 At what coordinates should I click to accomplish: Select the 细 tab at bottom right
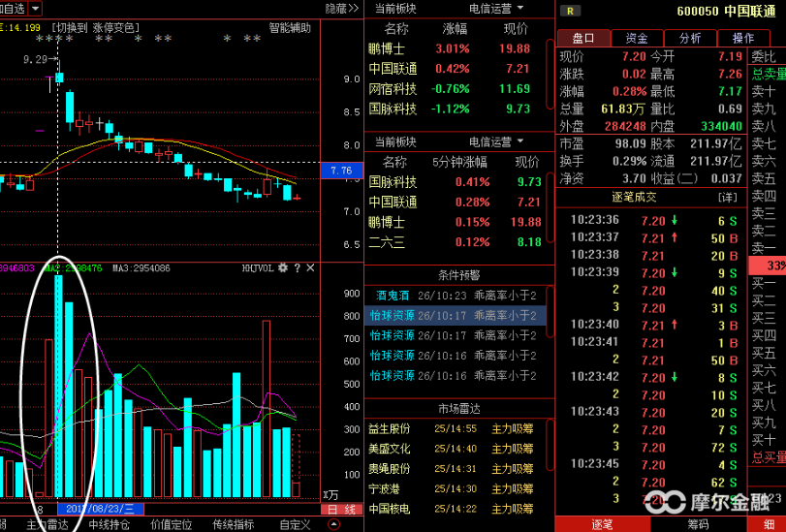pyautogui.click(x=768, y=524)
